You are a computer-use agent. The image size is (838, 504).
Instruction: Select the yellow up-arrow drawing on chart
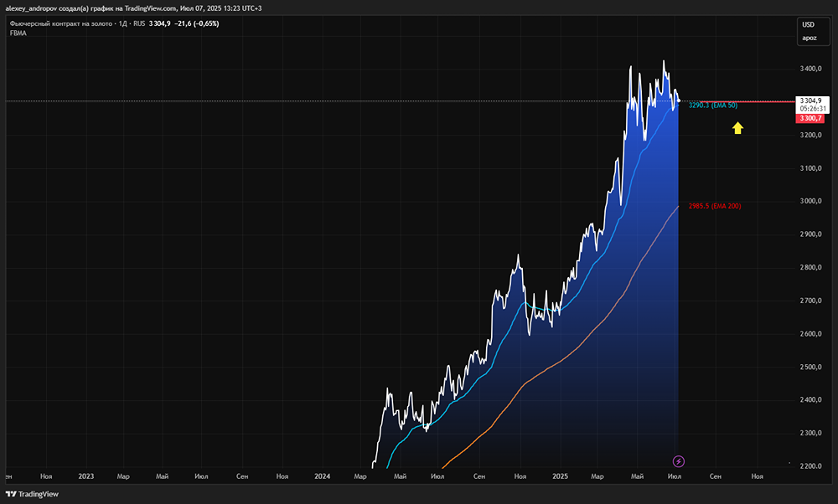[x=737, y=127]
